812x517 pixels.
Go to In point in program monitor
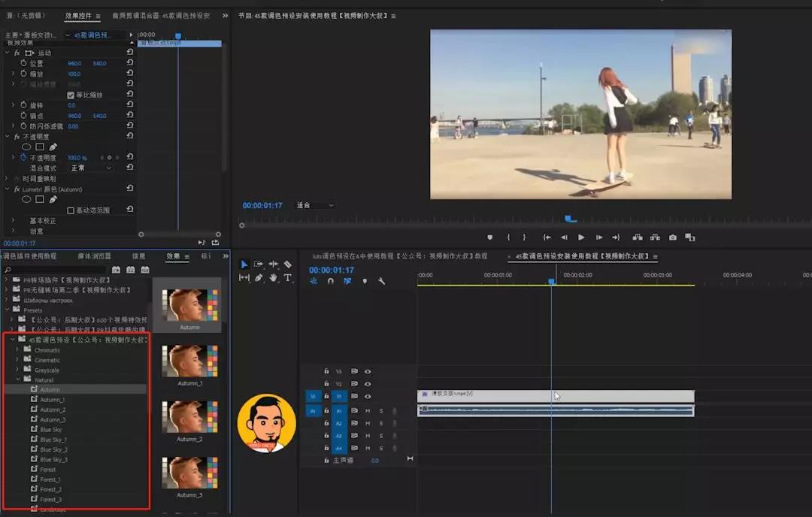547,237
